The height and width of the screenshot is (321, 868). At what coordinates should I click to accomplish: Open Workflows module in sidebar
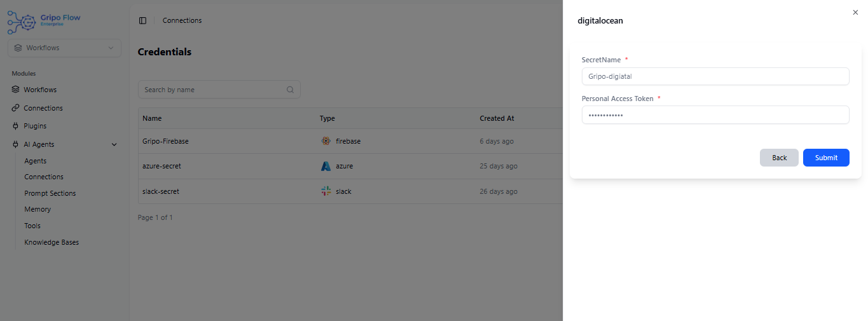[x=40, y=90]
